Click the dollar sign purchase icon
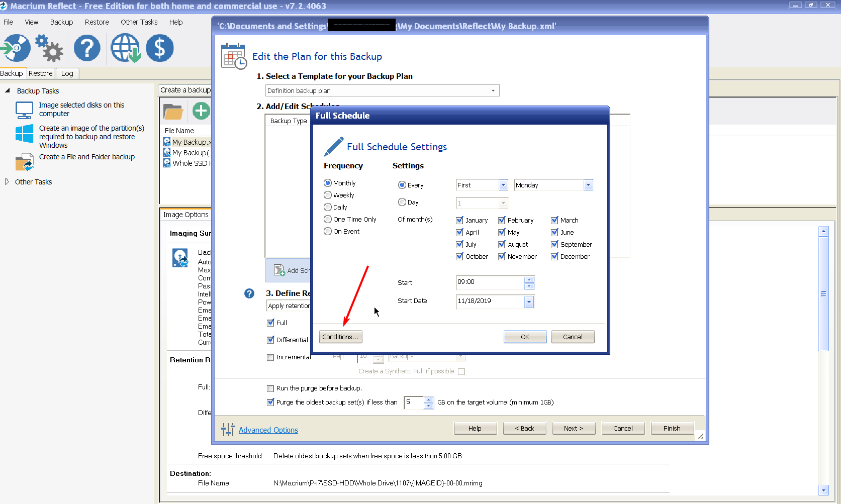The width and height of the screenshot is (841, 504). [x=160, y=48]
